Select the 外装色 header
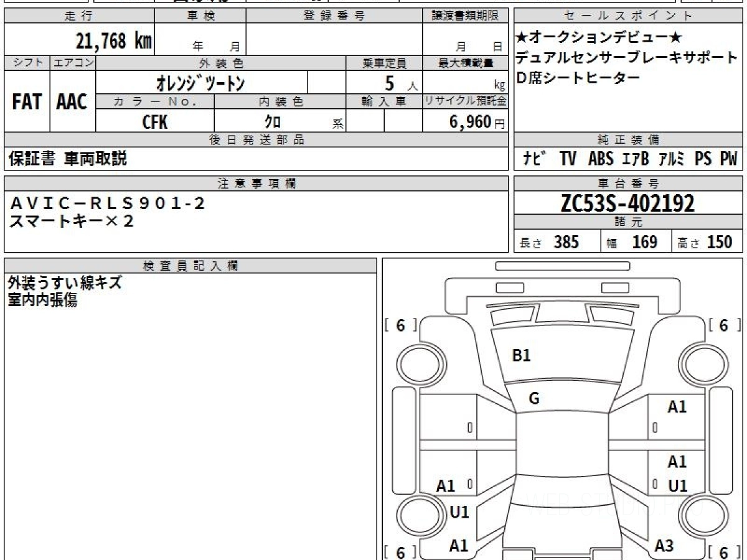Image resolution: width=747 pixels, height=560 pixels. [221, 63]
